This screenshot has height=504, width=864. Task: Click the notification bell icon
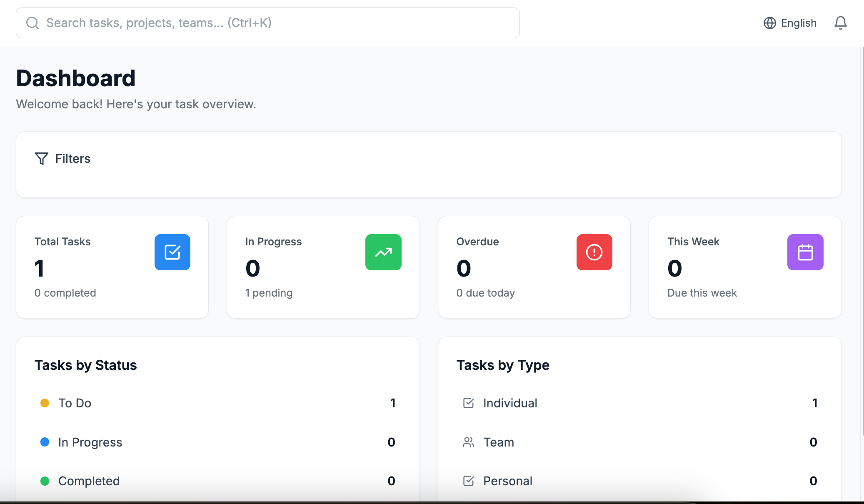pyautogui.click(x=840, y=23)
